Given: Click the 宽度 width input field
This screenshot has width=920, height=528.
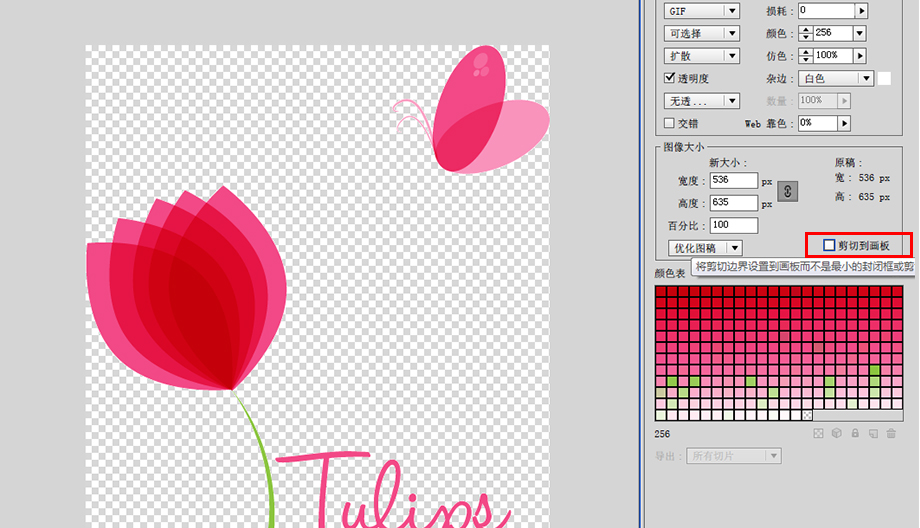Looking at the screenshot, I should [734, 181].
